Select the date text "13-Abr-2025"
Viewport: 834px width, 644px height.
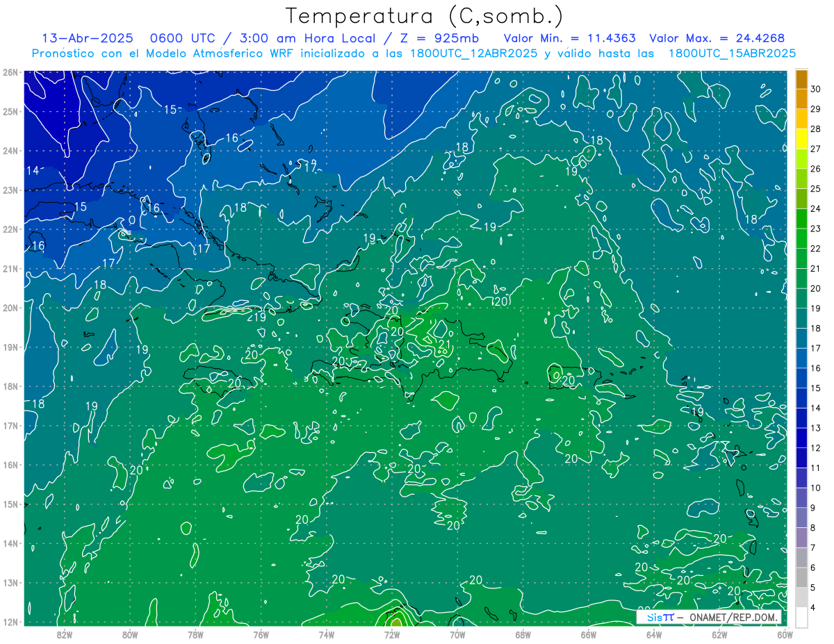pyautogui.click(x=87, y=38)
